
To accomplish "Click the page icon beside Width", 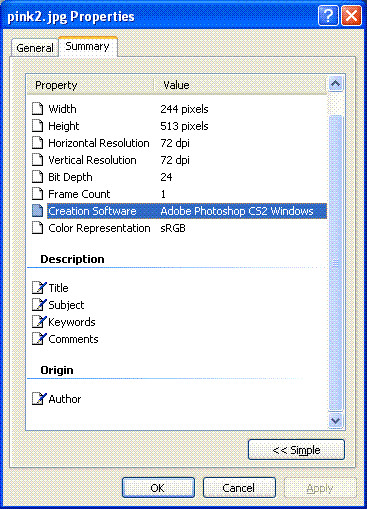I will [38, 109].
